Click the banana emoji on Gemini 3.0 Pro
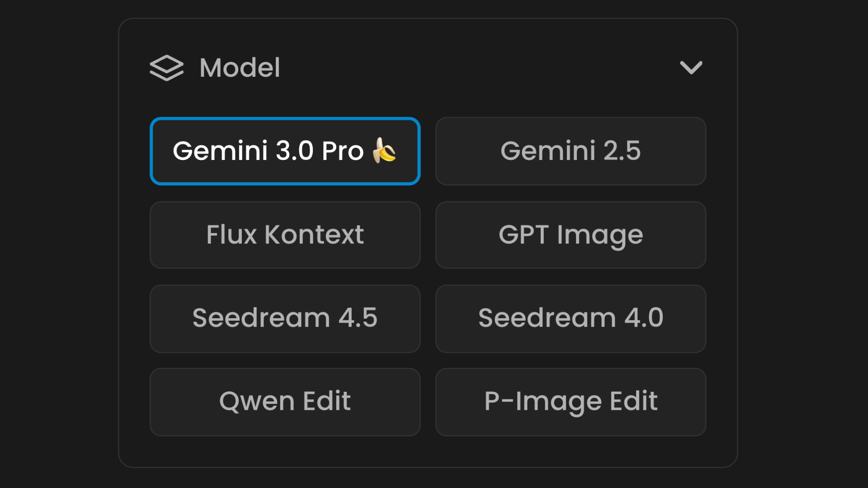Viewport: 868px width, 488px height. pos(384,150)
